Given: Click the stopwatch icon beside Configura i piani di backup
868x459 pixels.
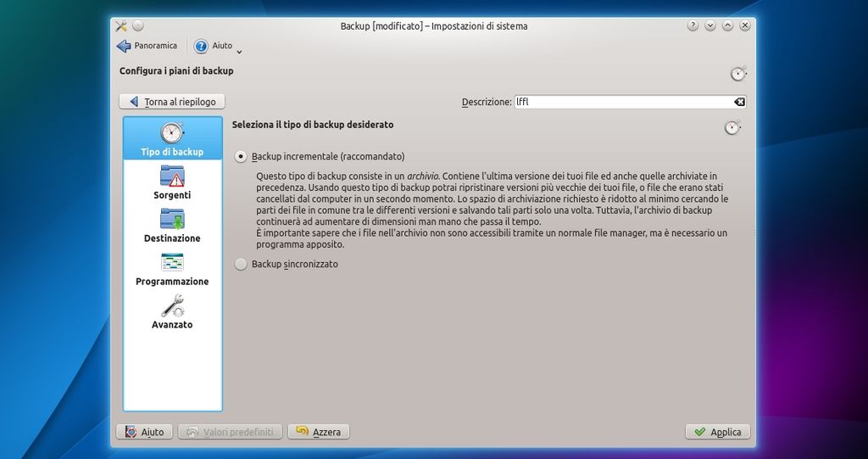Looking at the screenshot, I should [738, 73].
